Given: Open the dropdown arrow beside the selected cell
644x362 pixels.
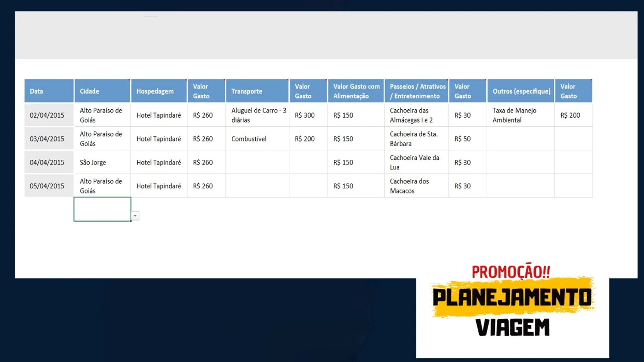Looking at the screenshot, I should (x=135, y=216).
